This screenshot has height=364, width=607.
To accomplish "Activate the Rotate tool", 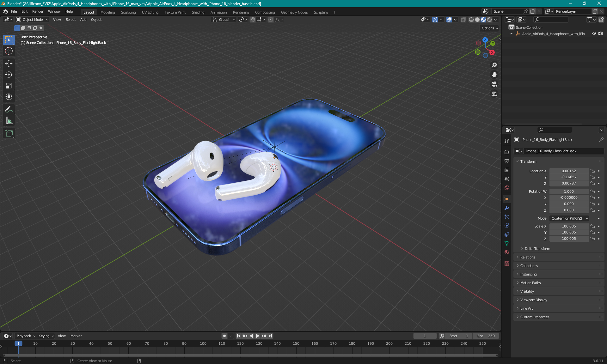I will pos(9,75).
